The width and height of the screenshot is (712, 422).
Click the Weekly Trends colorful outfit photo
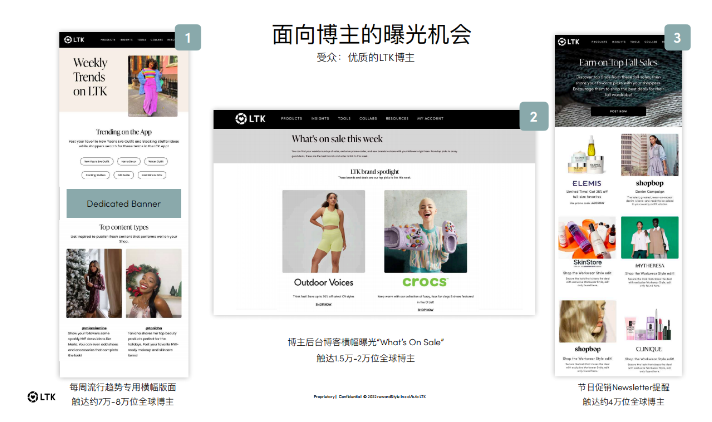click(153, 86)
